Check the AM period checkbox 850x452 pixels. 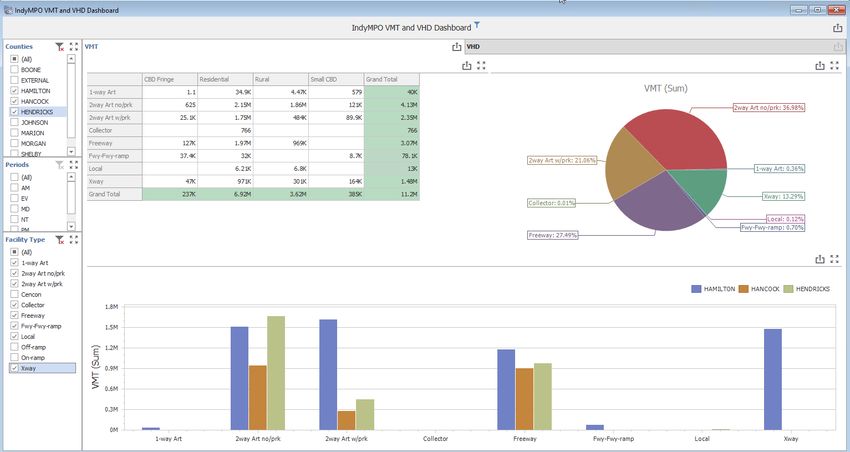coord(15,188)
